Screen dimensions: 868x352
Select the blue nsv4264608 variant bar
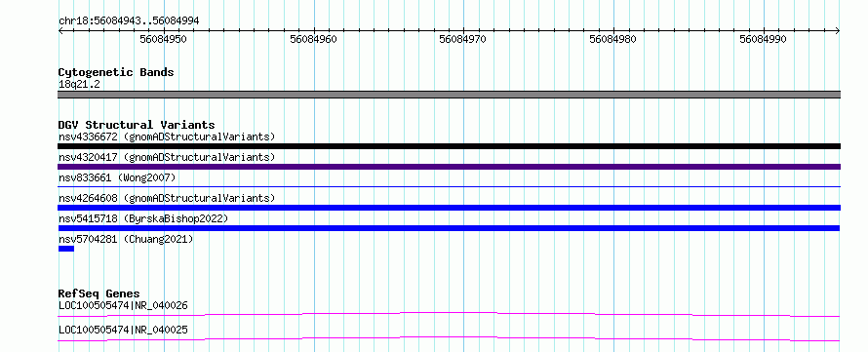(449, 208)
